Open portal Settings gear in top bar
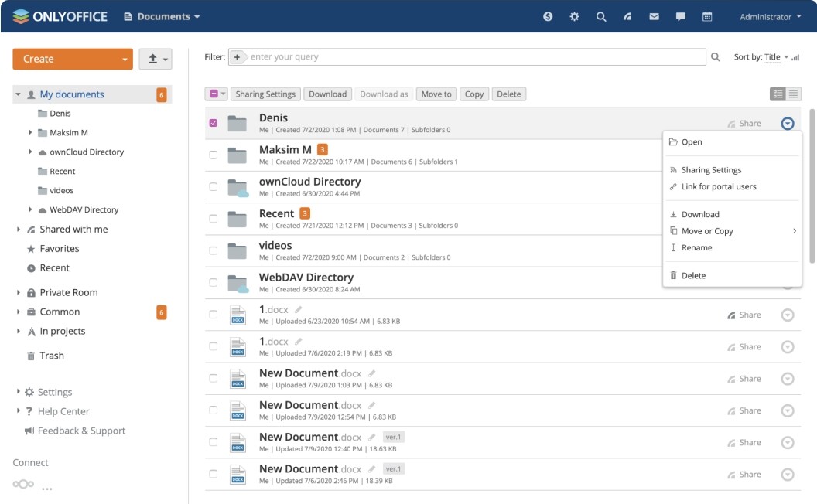Image resolution: width=817 pixels, height=504 pixels. pyautogui.click(x=574, y=15)
